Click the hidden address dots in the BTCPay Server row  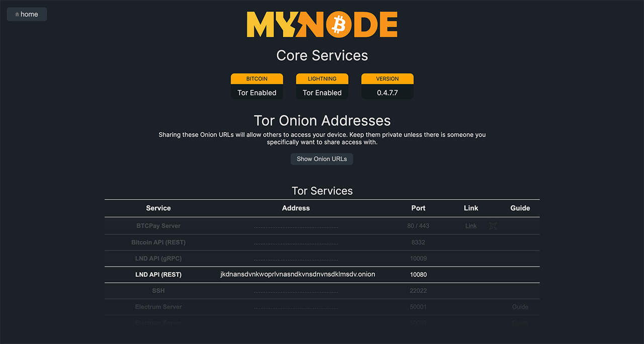pos(296,227)
